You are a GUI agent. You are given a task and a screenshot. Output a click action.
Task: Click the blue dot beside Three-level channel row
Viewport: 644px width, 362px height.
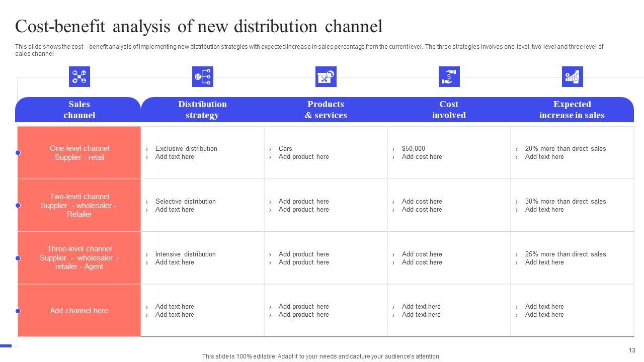(18, 258)
